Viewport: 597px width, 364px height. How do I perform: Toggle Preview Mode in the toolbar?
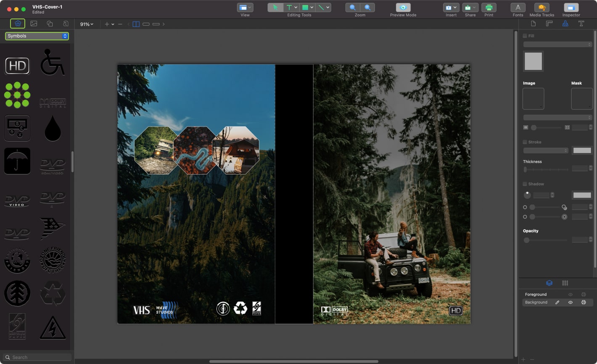pyautogui.click(x=402, y=7)
